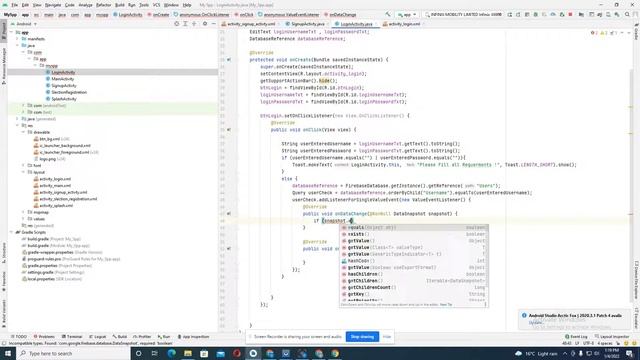This screenshot has width=640, height=360.
Task: Click Select Opened File target icon
Action: click(177, 24)
